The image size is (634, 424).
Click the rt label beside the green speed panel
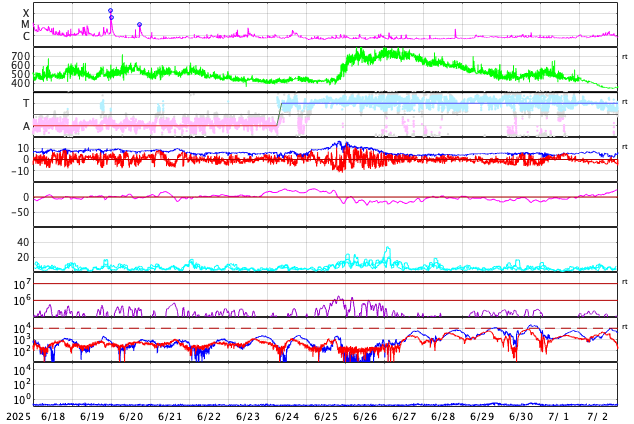pyautogui.click(x=624, y=57)
